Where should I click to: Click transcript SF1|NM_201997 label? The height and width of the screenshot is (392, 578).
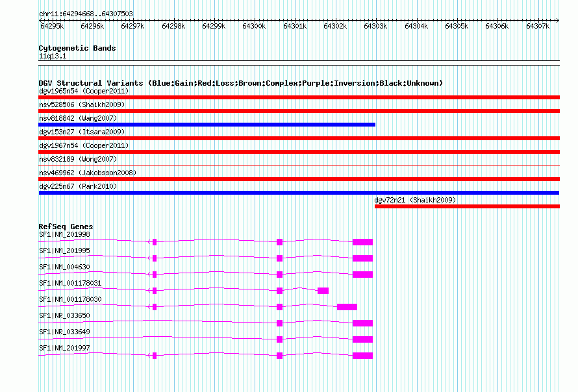point(64,348)
